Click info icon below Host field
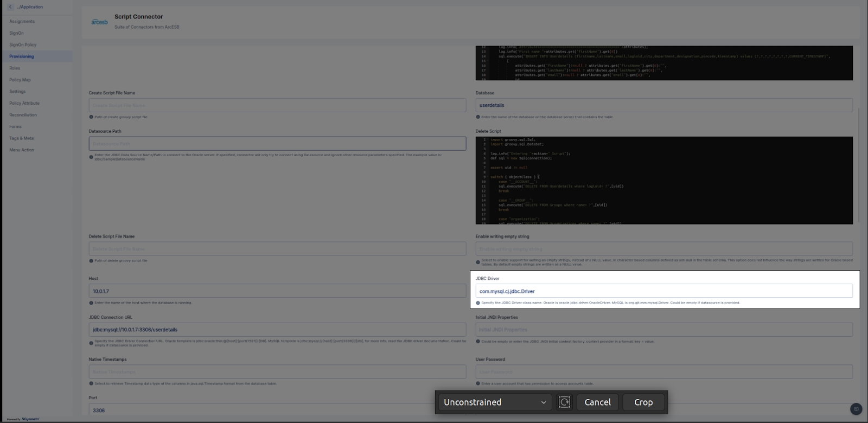Viewport: 868px width, 423px height. (x=91, y=303)
